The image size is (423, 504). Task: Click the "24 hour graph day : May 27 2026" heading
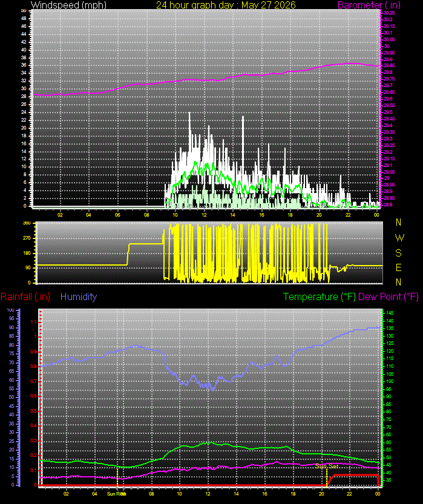[226, 5]
